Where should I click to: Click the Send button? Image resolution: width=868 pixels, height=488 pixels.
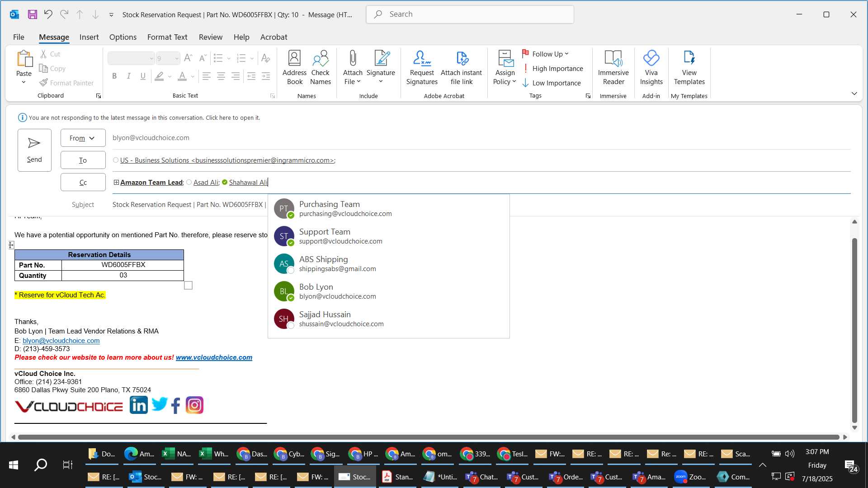pyautogui.click(x=34, y=150)
